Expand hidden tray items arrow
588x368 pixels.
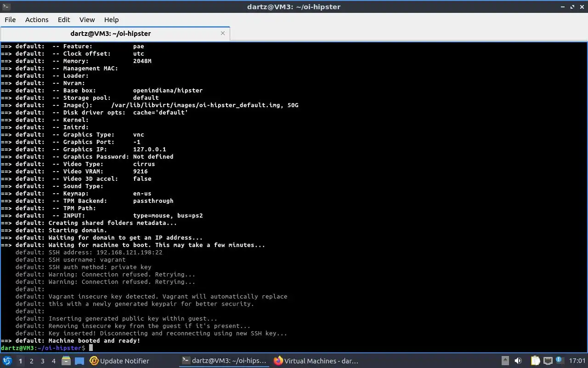[505, 361]
